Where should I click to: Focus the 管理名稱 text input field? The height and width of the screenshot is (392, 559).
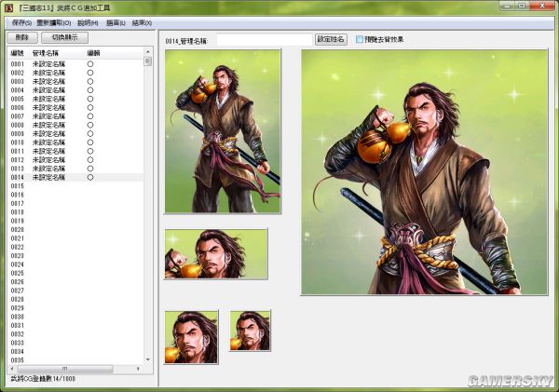click(x=265, y=40)
